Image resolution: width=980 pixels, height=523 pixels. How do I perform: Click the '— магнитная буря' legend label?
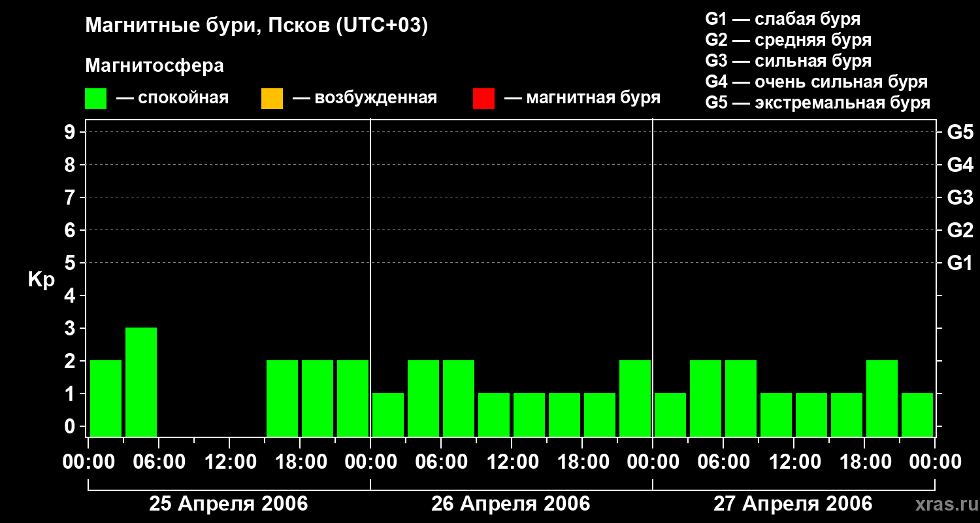coord(583,99)
